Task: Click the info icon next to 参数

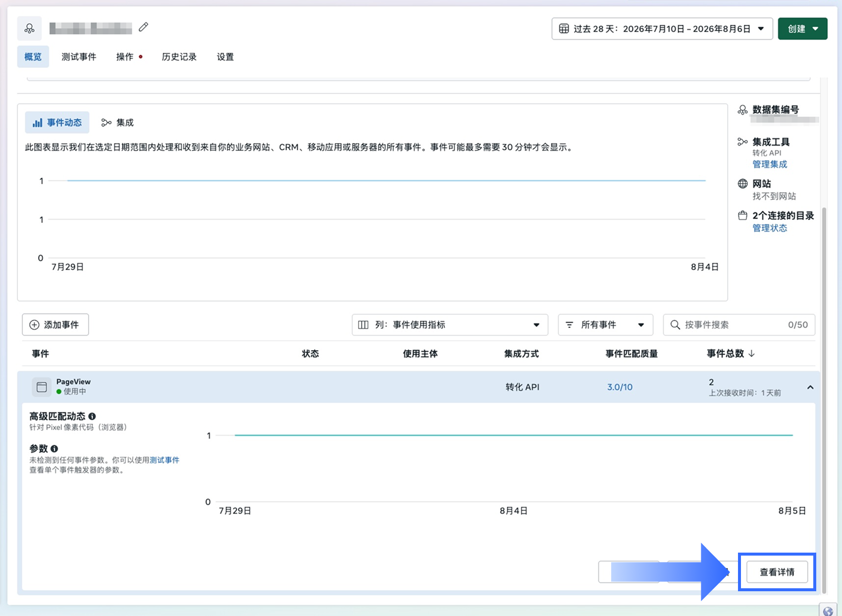Action: pos(54,449)
